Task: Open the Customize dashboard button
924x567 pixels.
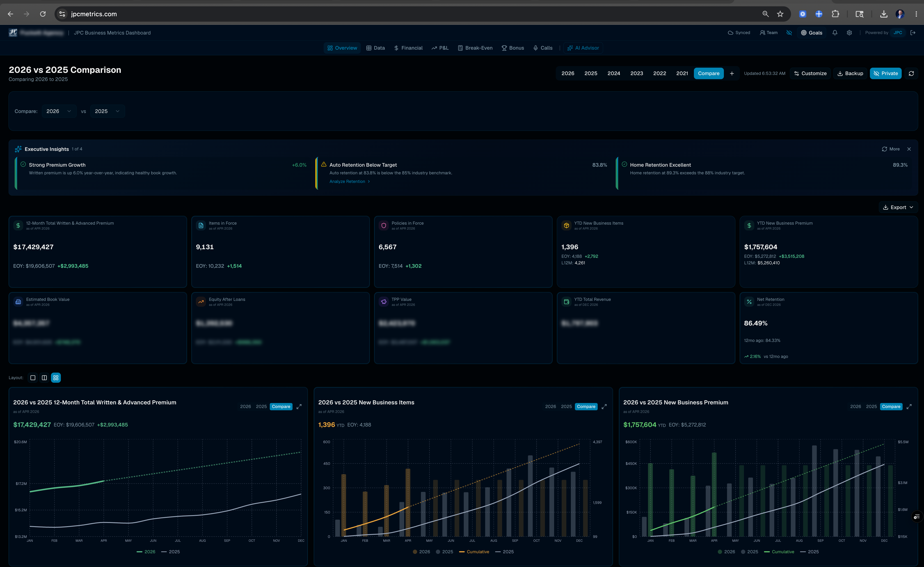Action: pos(810,74)
